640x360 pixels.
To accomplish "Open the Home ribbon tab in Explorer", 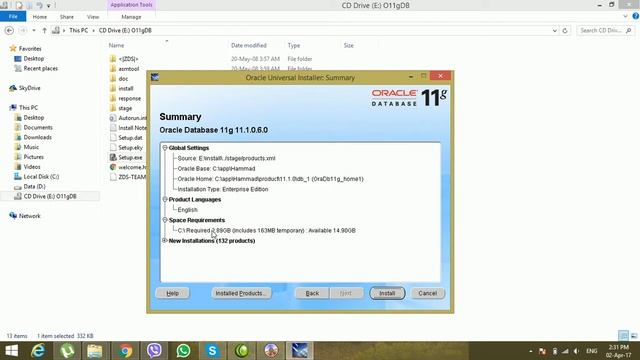I will (40, 17).
